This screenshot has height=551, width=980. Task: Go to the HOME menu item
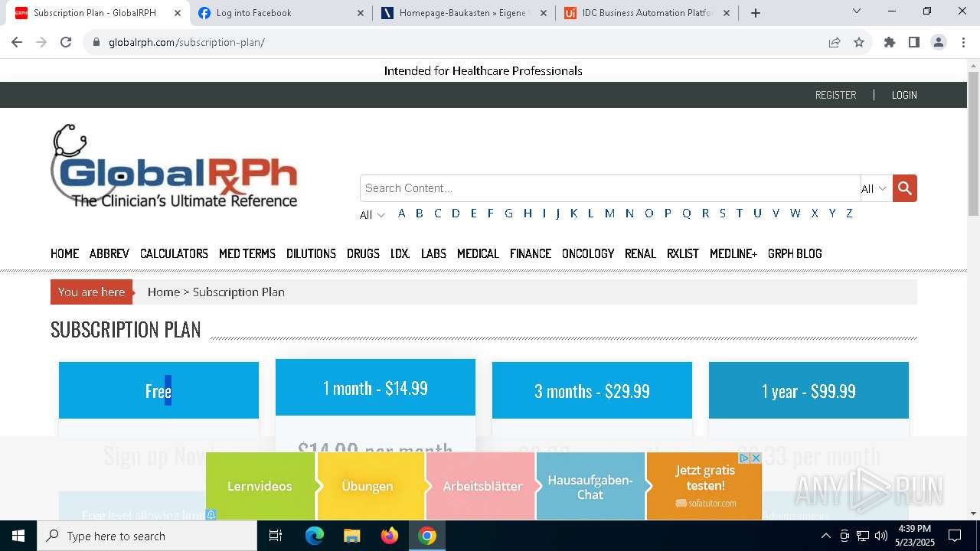[64, 253]
